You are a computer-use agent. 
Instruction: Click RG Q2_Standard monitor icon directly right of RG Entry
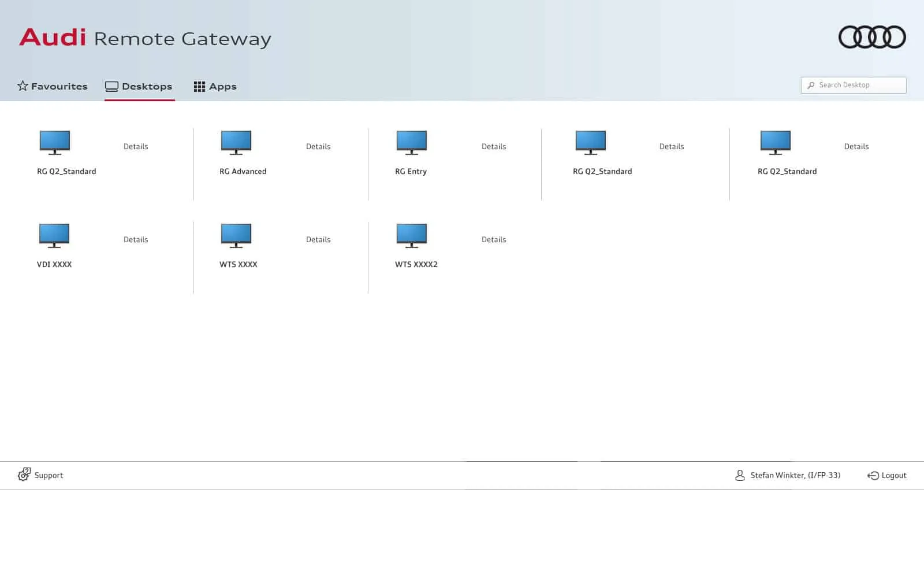[x=591, y=143]
